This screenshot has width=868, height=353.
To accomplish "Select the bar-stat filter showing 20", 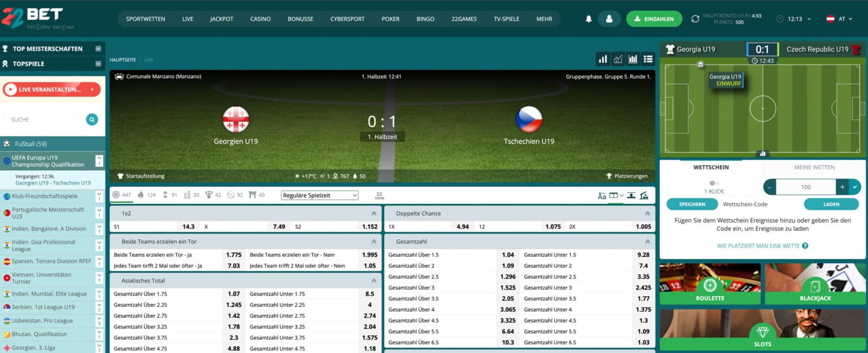I will coord(192,195).
